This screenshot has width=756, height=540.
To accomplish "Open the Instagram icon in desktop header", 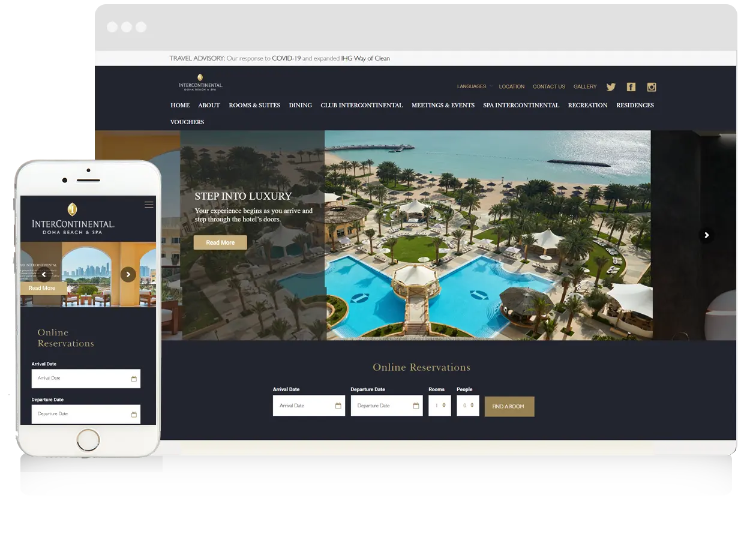I will tap(652, 87).
